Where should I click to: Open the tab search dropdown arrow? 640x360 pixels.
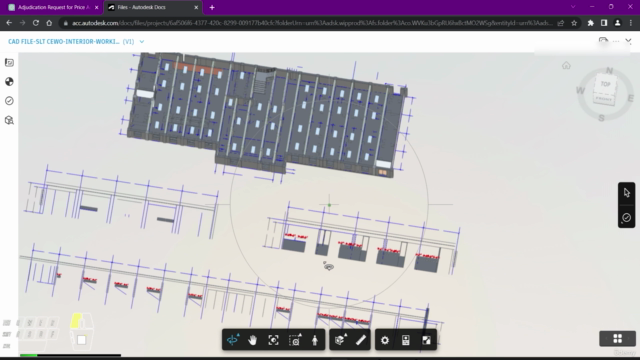click(x=573, y=7)
